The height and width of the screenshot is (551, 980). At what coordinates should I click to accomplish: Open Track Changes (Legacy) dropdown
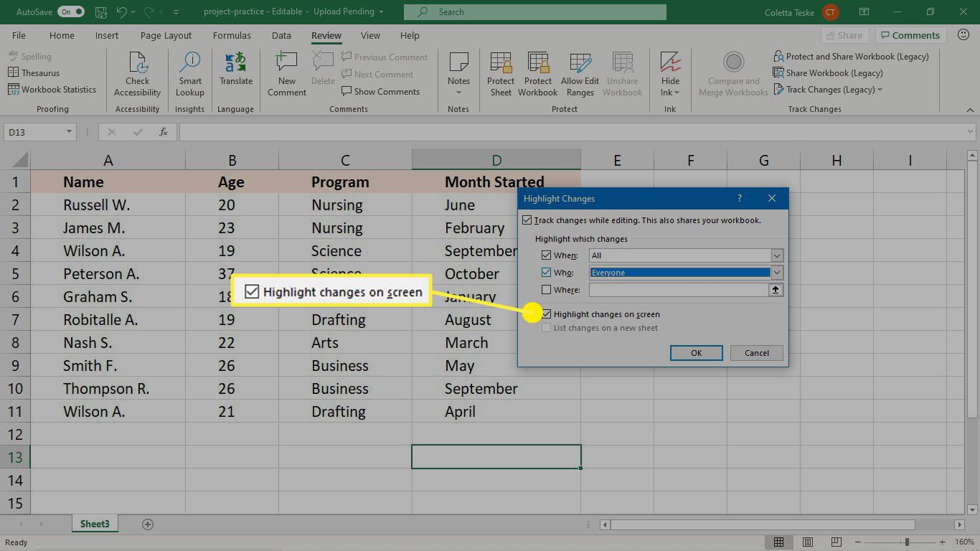click(829, 90)
